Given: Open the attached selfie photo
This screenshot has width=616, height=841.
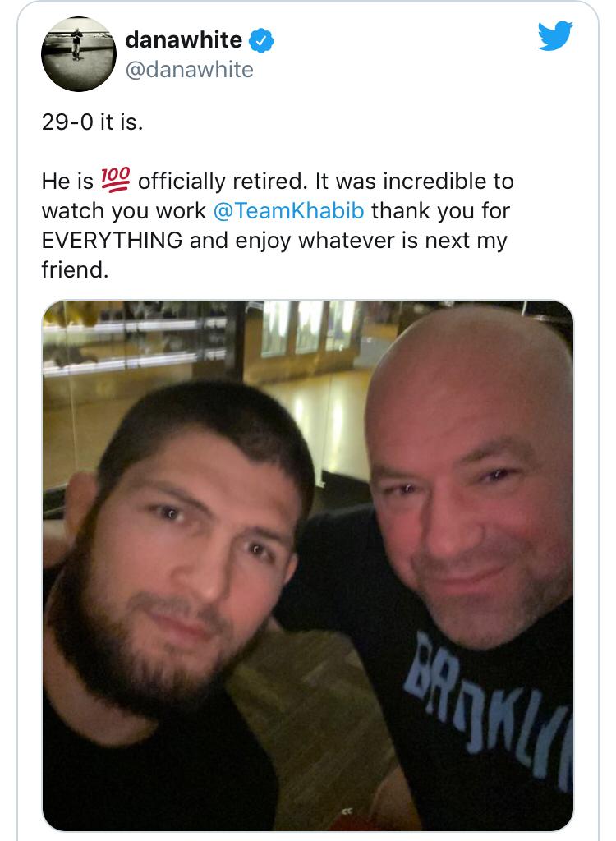Looking at the screenshot, I should pos(308,565).
